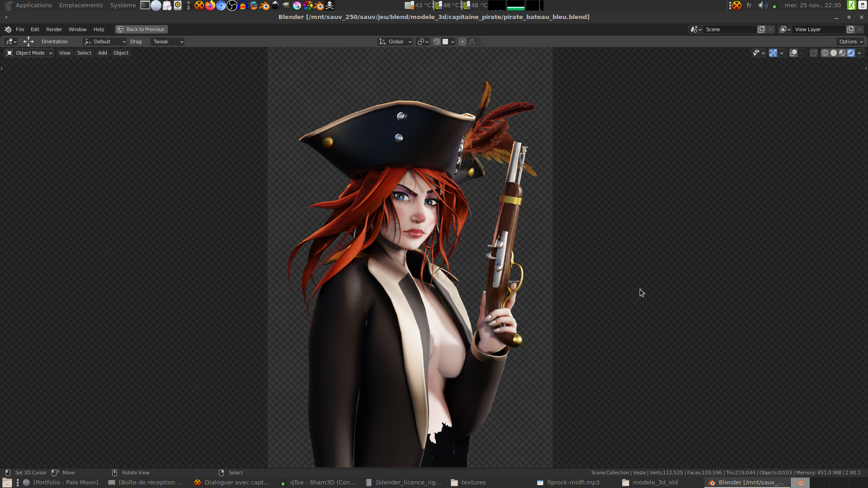Open the Drag Tweak dropdown

coord(167,42)
